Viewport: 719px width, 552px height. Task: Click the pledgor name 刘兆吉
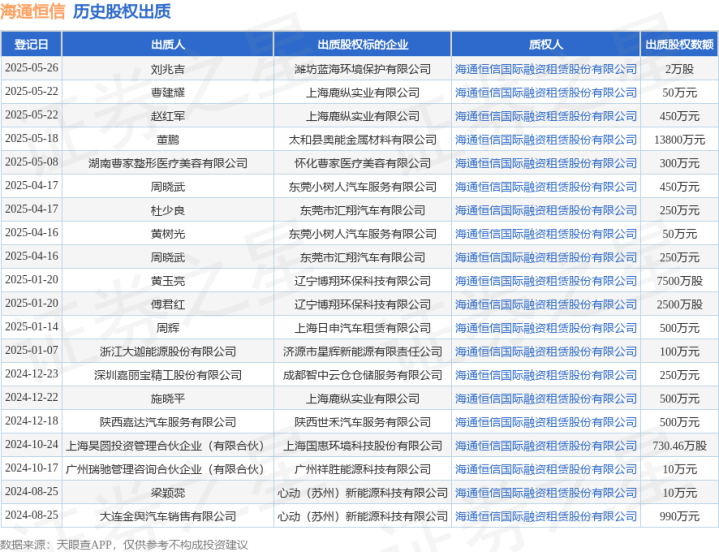(x=168, y=69)
